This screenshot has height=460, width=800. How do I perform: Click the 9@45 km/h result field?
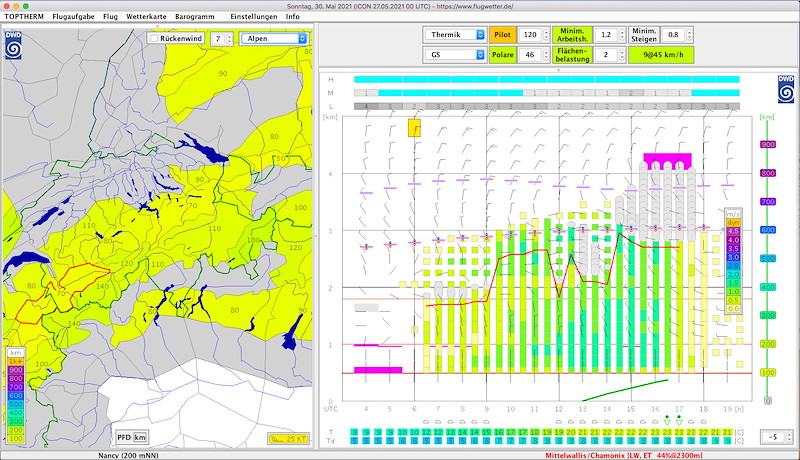(661, 55)
